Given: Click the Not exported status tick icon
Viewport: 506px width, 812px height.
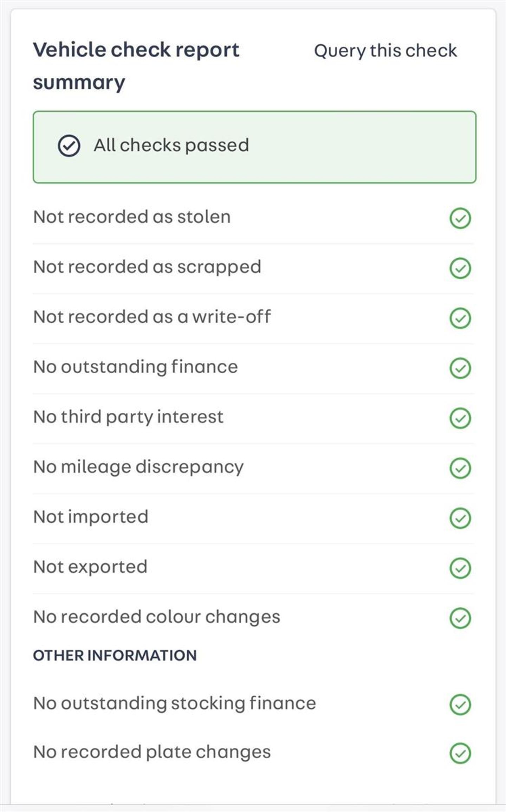Looking at the screenshot, I should click(x=460, y=568).
